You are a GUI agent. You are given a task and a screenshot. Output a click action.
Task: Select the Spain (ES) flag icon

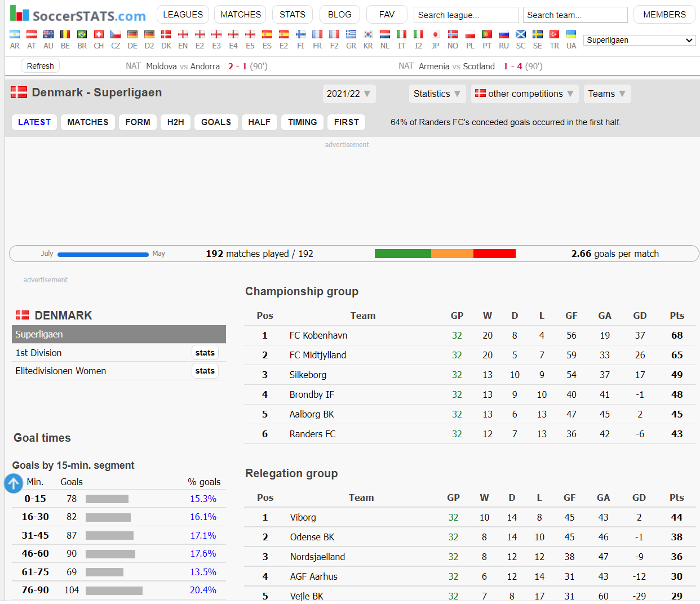[267, 35]
